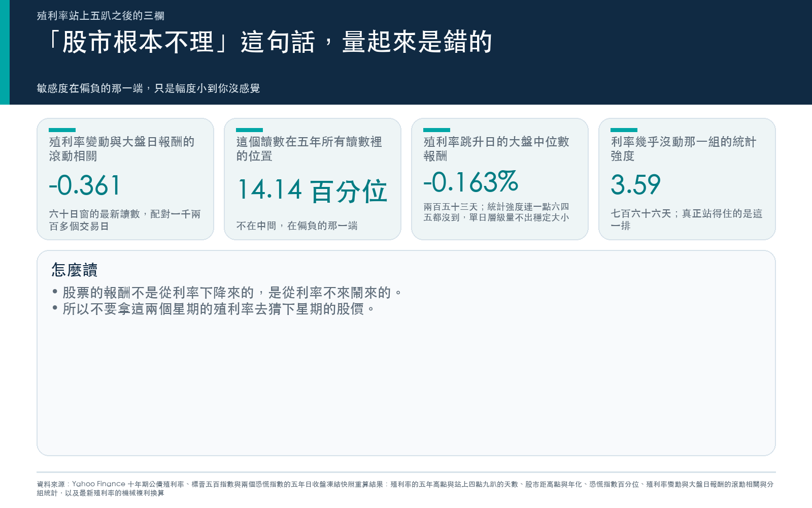The image size is (812, 508).
Task: Click the eyebrow text 殖利率站上五趴之後的三欄
Action: (x=100, y=16)
